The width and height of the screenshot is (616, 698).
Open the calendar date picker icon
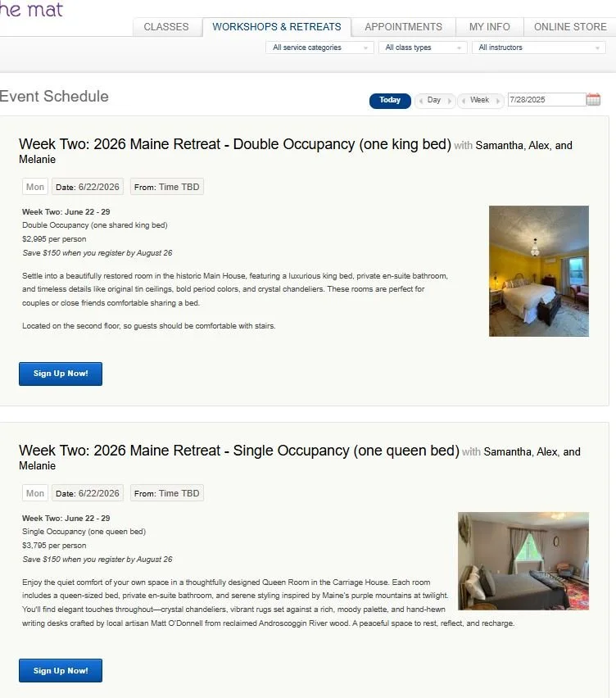click(593, 100)
